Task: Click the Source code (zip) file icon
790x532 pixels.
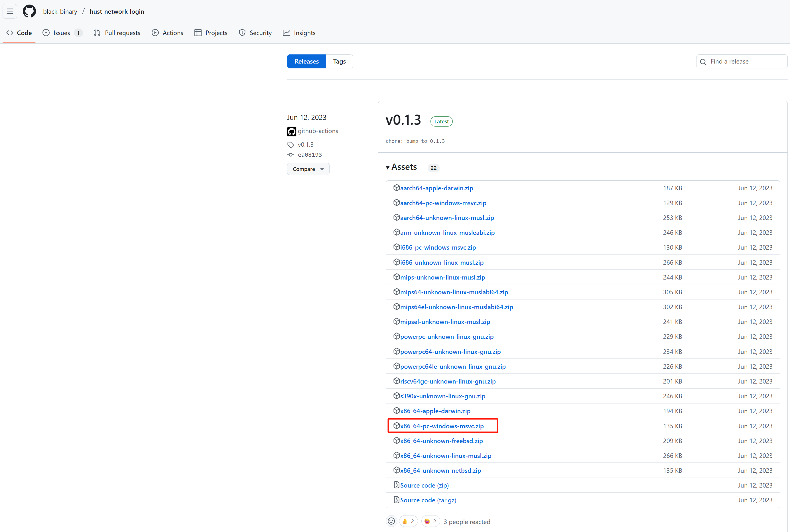Action: coord(396,485)
